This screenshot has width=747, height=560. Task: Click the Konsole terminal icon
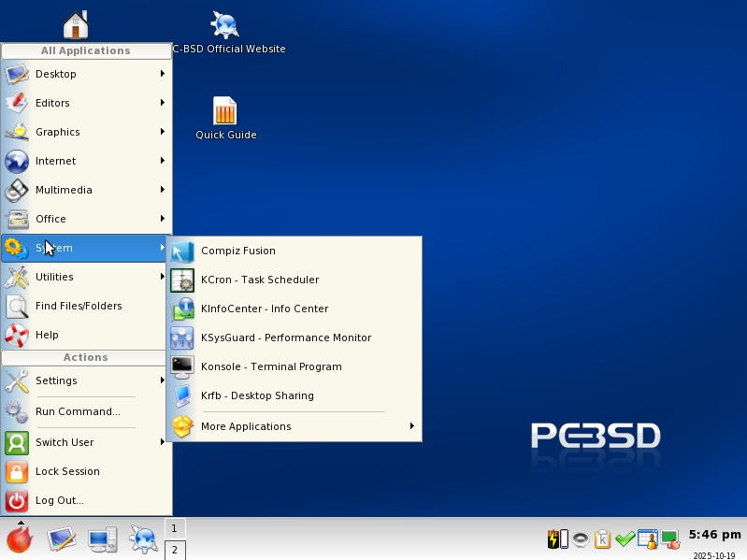pos(182,367)
